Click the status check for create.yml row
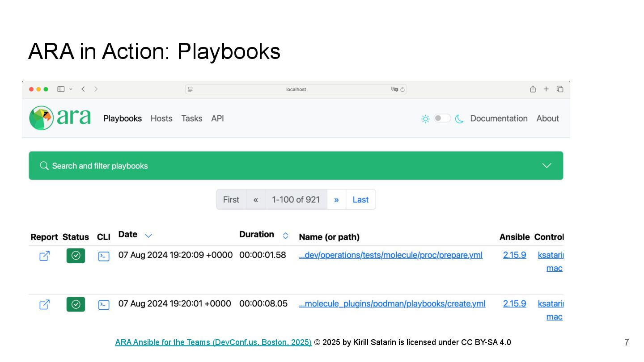The width and height of the screenshot is (644, 362). coord(76,304)
